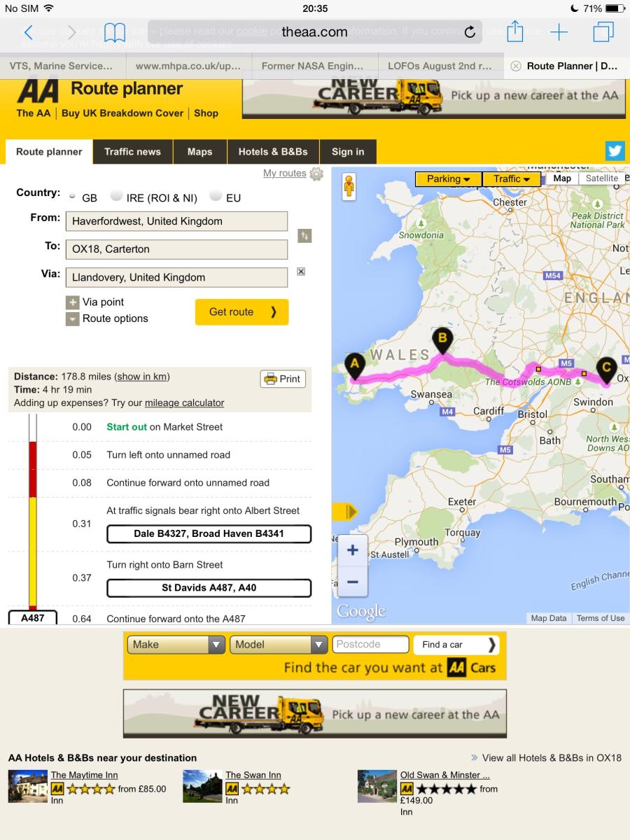This screenshot has width=630, height=840.
Task: Click map marker B at Llandovery
Action: [442, 342]
